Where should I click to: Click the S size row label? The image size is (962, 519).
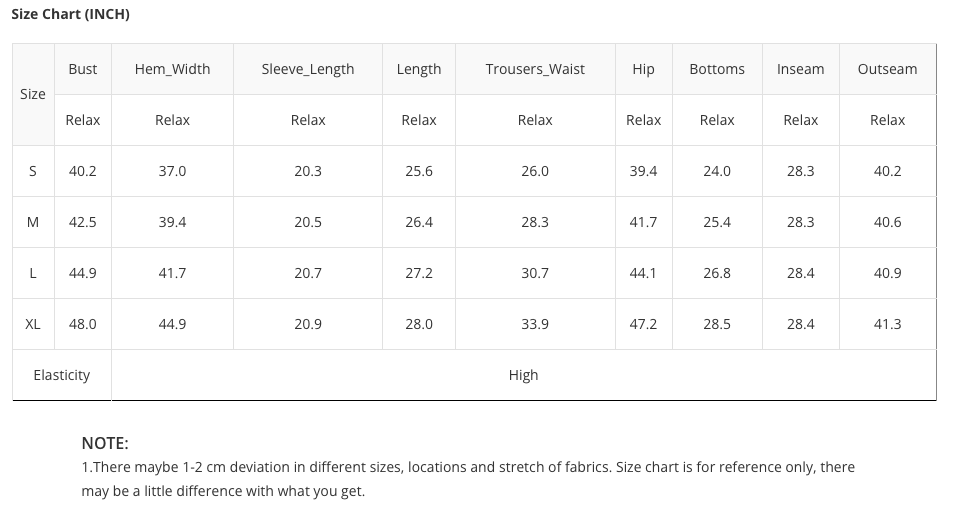pyautogui.click(x=33, y=171)
